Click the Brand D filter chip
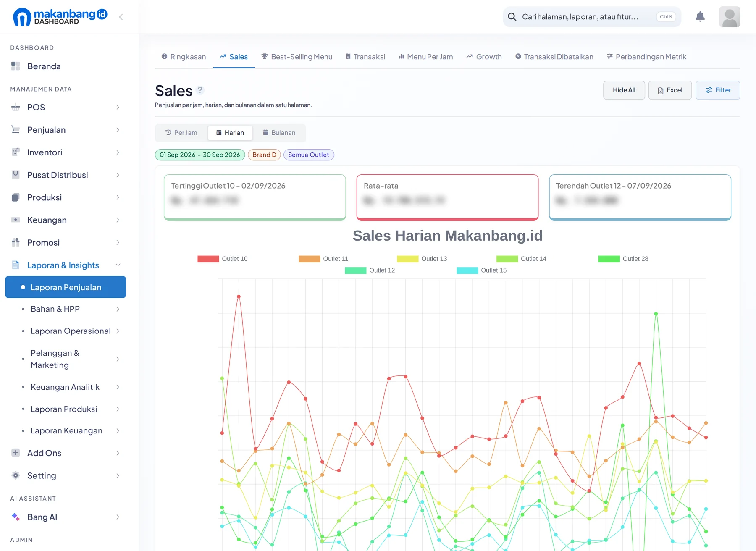Screen dimensions: 756x551 (x=264, y=155)
